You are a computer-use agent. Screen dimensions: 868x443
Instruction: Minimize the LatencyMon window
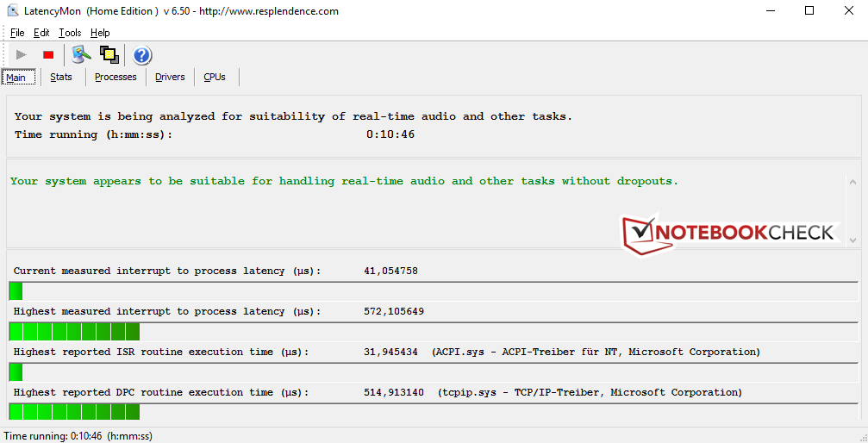point(770,10)
